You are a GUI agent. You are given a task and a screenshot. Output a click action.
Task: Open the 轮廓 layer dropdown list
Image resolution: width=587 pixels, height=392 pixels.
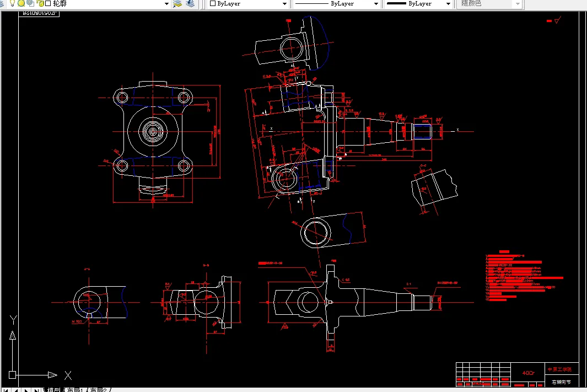coord(166,4)
